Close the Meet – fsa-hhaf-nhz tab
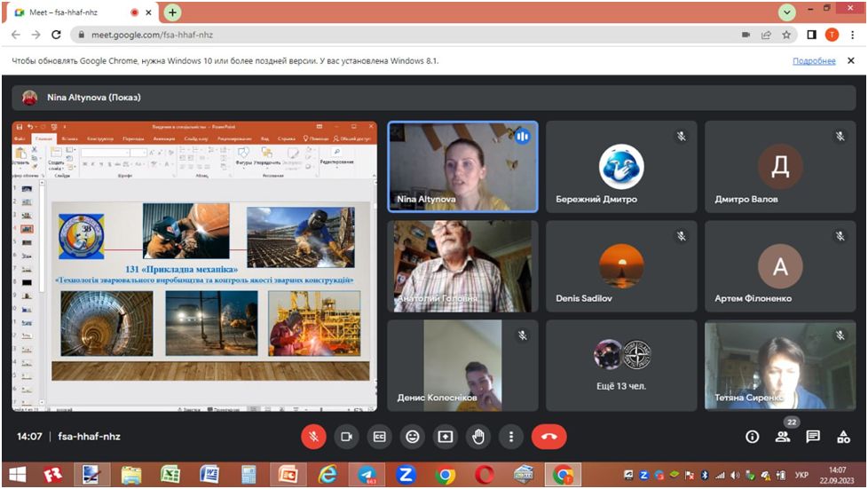The height and width of the screenshot is (489, 868). pyautogui.click(x=148, y=12)
